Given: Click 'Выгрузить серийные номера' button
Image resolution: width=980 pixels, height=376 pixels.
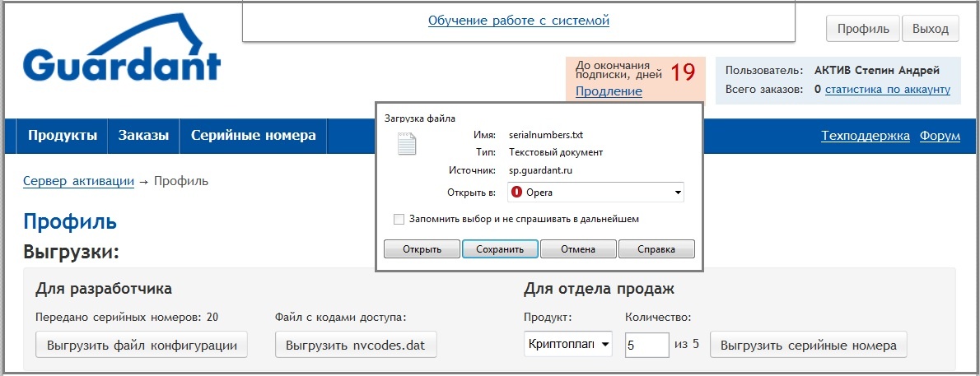Looking at the screenshot, I should pos(808,345).
